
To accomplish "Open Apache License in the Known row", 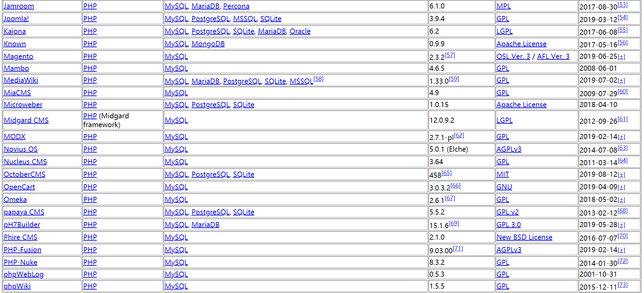I will coord(521,44).
